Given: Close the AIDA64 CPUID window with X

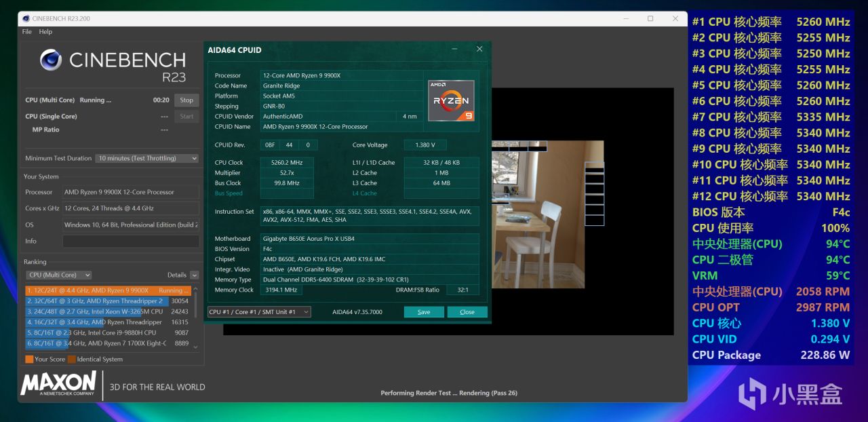Looking at the screenshot, I should [479, 49].
